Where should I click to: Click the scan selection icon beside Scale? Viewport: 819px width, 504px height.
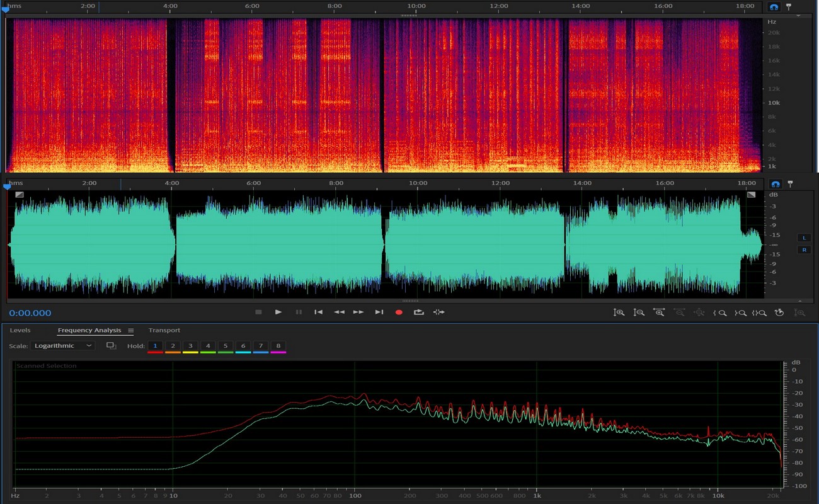click(112, 346)
